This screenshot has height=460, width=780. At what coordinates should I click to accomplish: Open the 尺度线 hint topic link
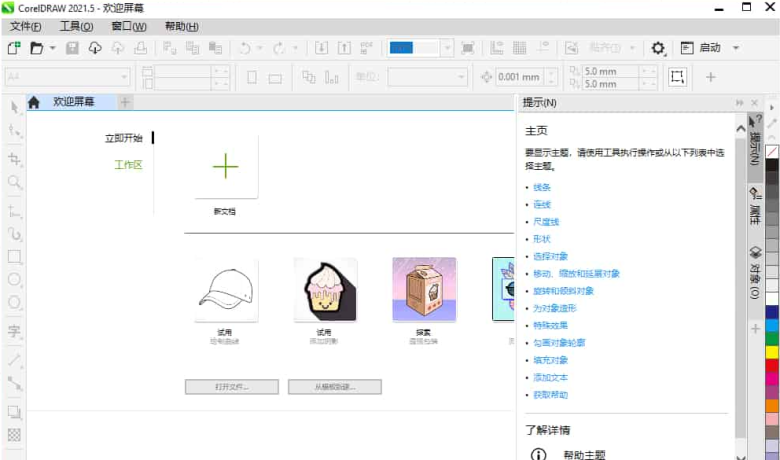click(546, 222)
